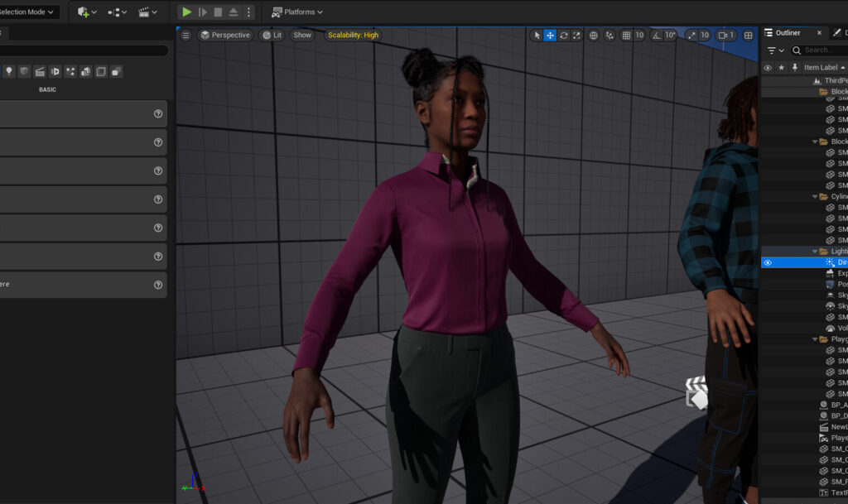Select the Scale tool
Screen dimensions: 848x504
pos(577,36)
